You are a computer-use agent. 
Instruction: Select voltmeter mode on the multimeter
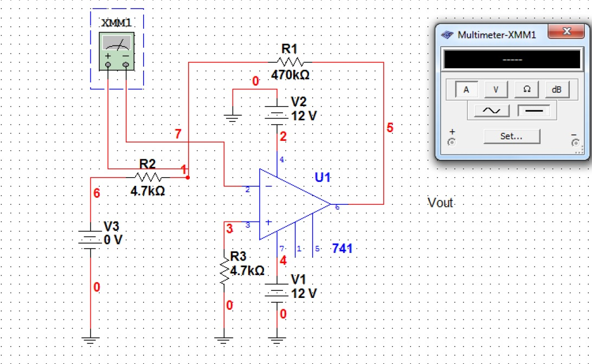(x=496, y=89)
